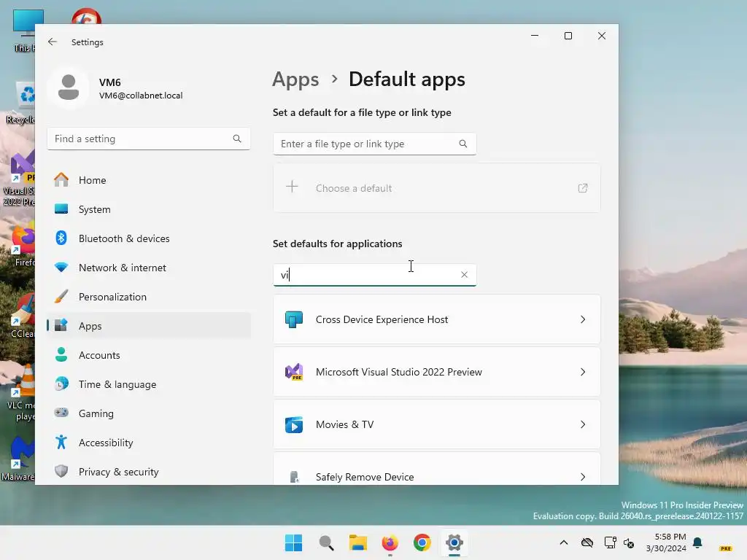This screenshot has height=560, width=747.
Task: Click the cloud sync tray icon
Action: point(587,542)
